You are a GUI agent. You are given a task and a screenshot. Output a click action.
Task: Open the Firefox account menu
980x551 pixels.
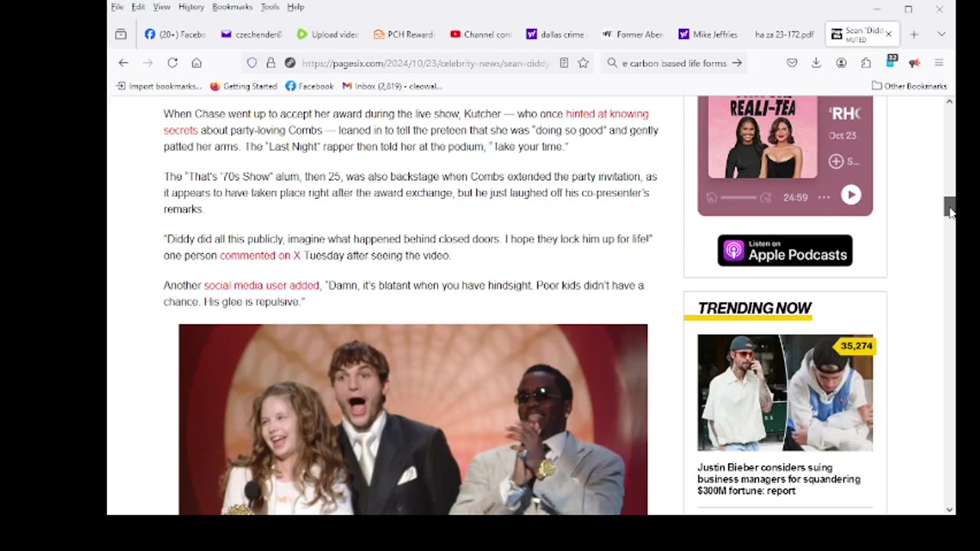[841, 63]
